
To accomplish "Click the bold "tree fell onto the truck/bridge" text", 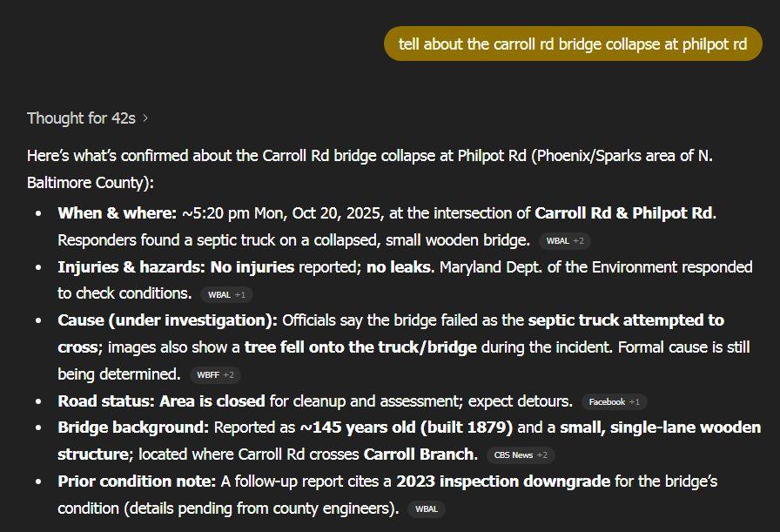I will point(360,347).
